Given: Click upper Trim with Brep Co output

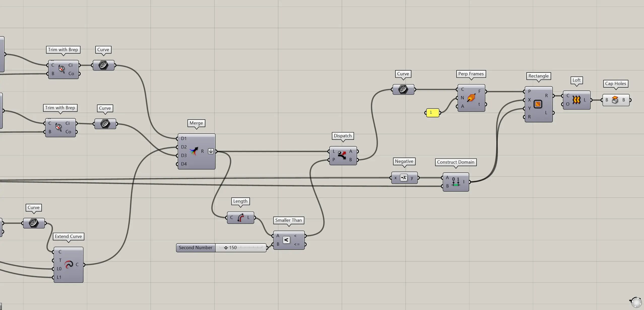Looking at the screenshot, I should (x=71, y=74).
